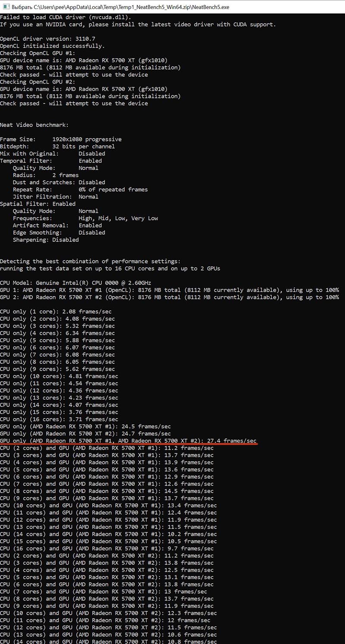The width and height of the screenshot is (345, 644).
Task: Select the line "running the test data set on up to 16 CPU cores"
Action: (x=110, y=269)
